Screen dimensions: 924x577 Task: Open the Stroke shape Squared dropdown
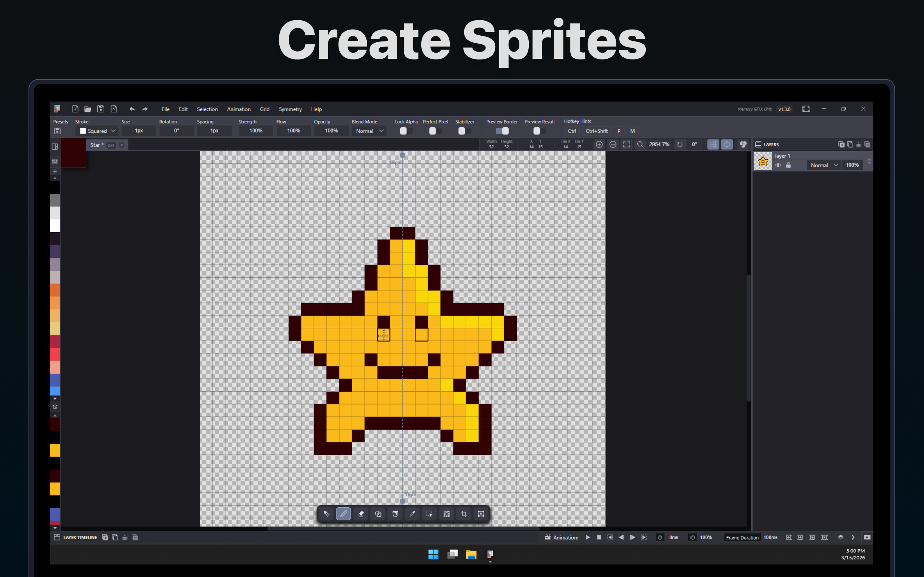tap(98, 131)
